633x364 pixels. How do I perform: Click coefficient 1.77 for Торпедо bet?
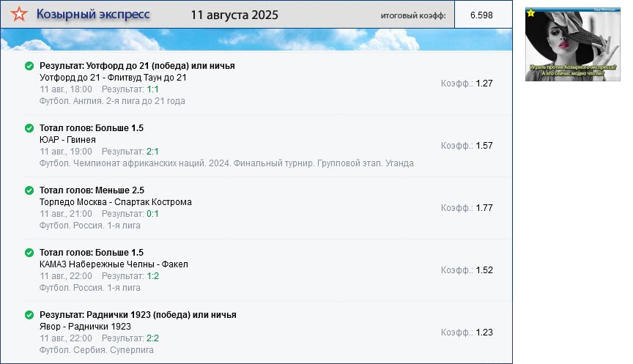click(484, 208)
